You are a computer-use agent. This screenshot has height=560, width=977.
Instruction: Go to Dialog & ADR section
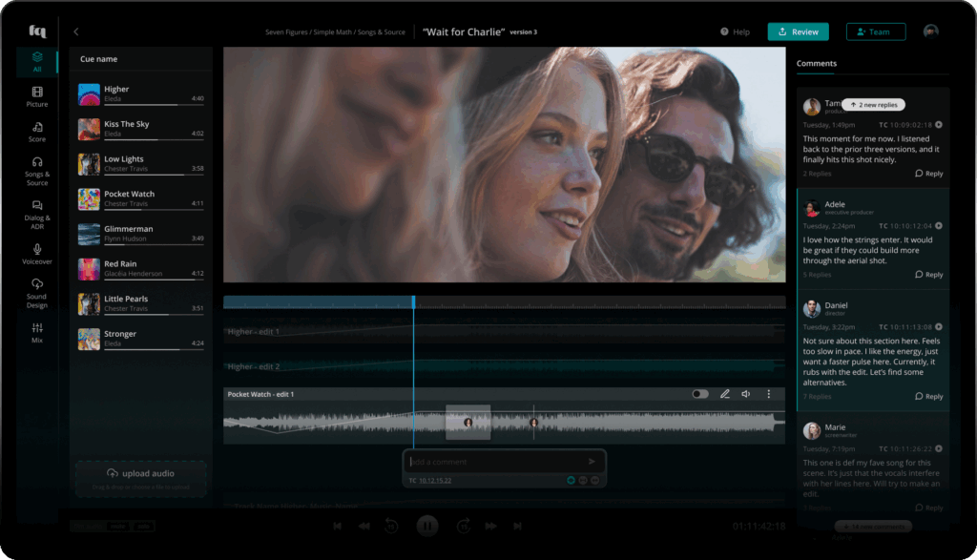pyautogui.click(x=37, y=211)
